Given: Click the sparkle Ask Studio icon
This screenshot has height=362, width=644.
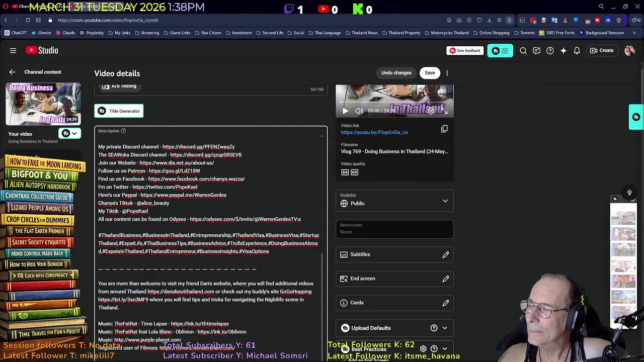Looking at the screenshot, I should click(x=563, y=50).
